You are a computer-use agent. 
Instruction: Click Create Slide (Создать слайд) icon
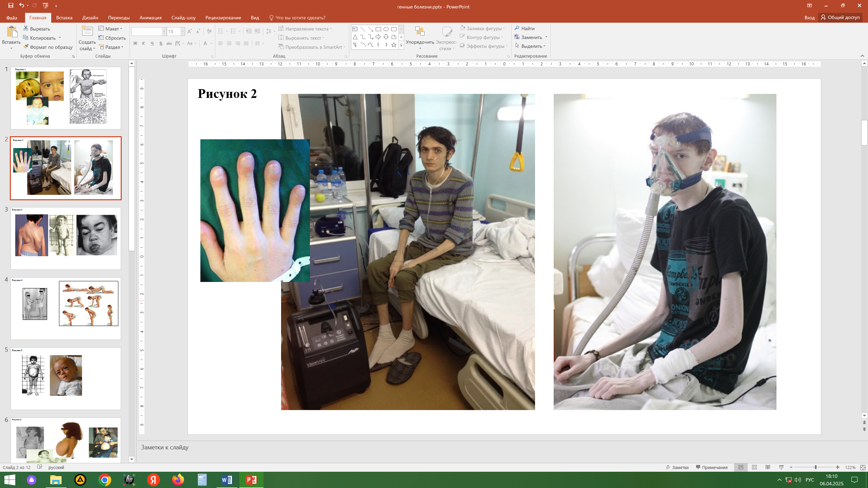[x=87, y=32]
